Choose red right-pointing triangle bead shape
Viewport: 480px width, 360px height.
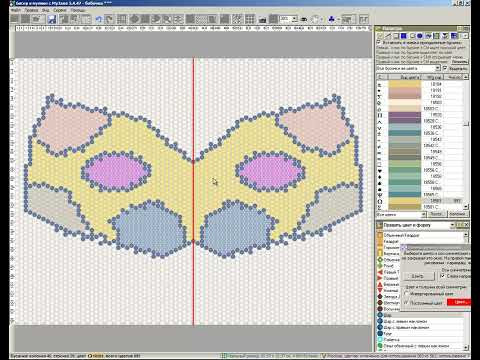(x=380, y=278)
